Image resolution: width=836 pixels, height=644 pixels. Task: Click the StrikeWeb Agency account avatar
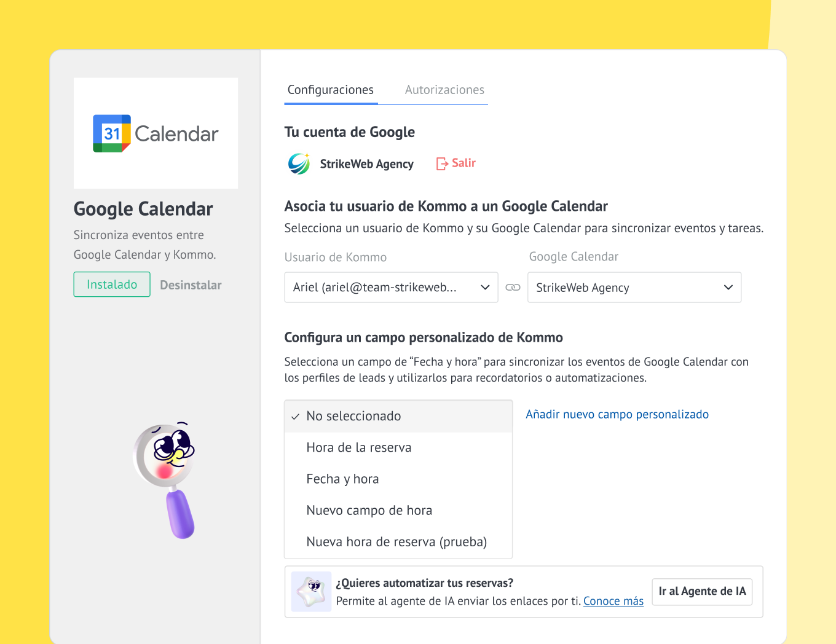(x=299, y=164)
